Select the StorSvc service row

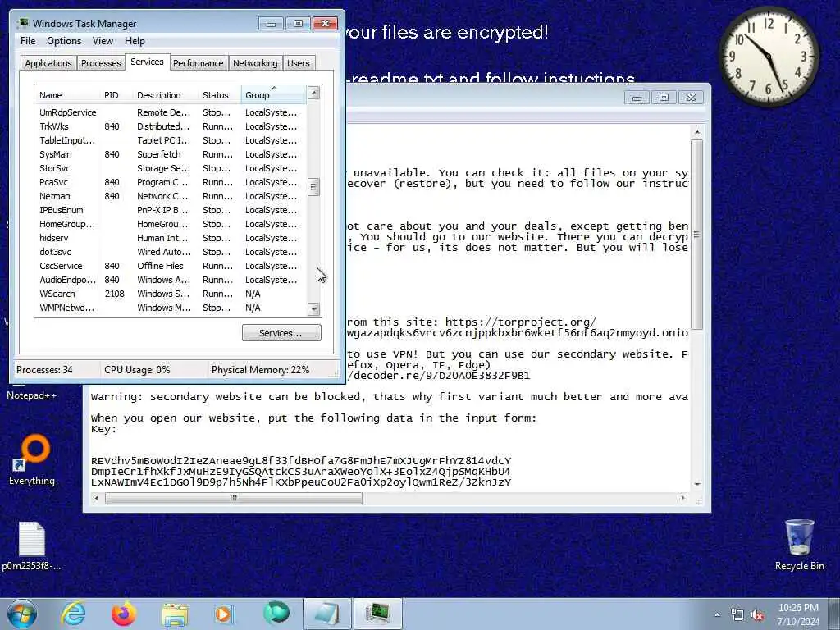pos(171,168)
